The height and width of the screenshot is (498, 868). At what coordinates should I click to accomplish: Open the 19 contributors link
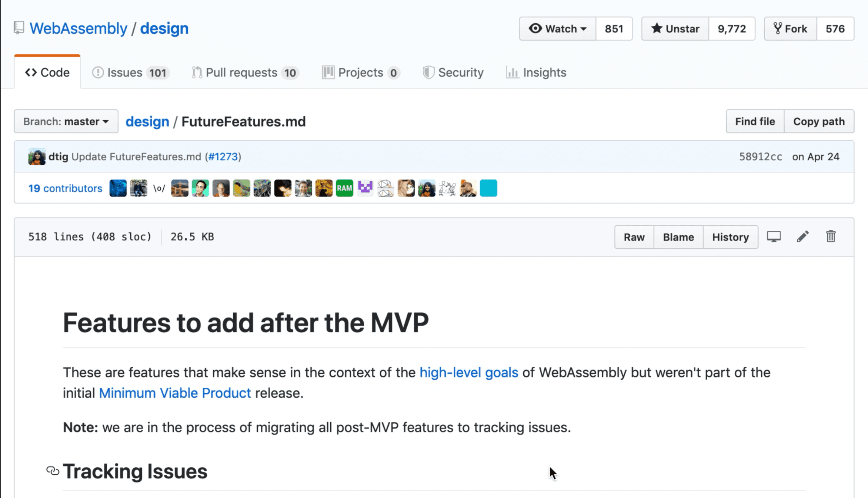[65, 188]
